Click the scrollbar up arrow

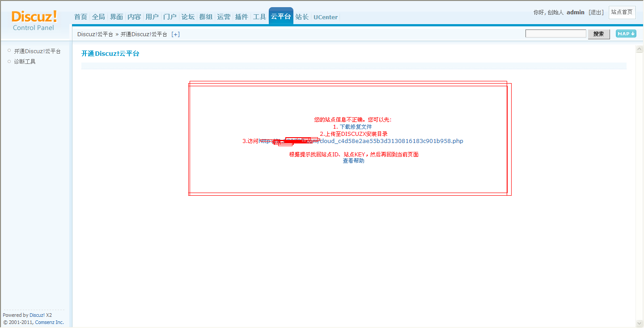640,49
